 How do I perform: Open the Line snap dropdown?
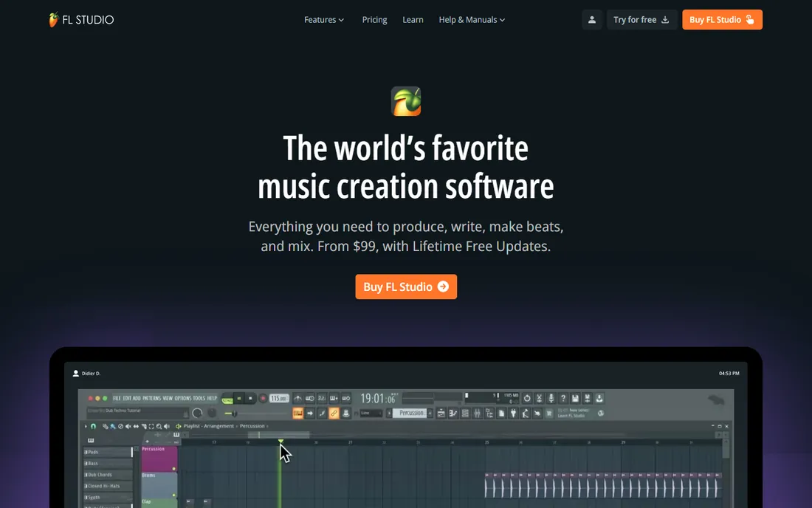click(x=371, y=413)
